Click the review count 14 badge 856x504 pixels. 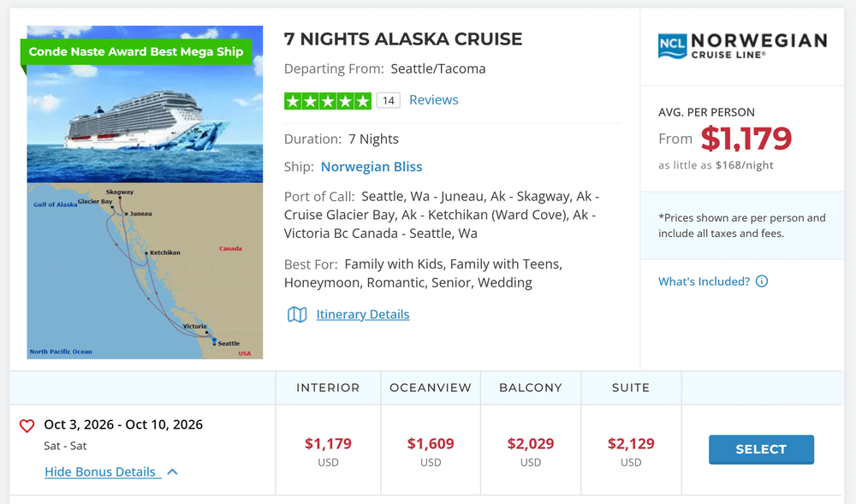pos(388,101)
